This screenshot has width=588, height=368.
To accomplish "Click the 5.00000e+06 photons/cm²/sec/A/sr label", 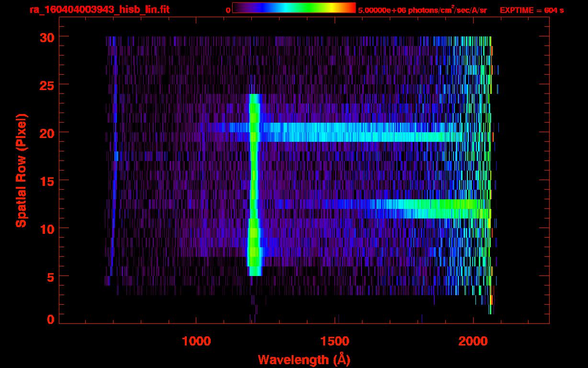I will [423, 10].
